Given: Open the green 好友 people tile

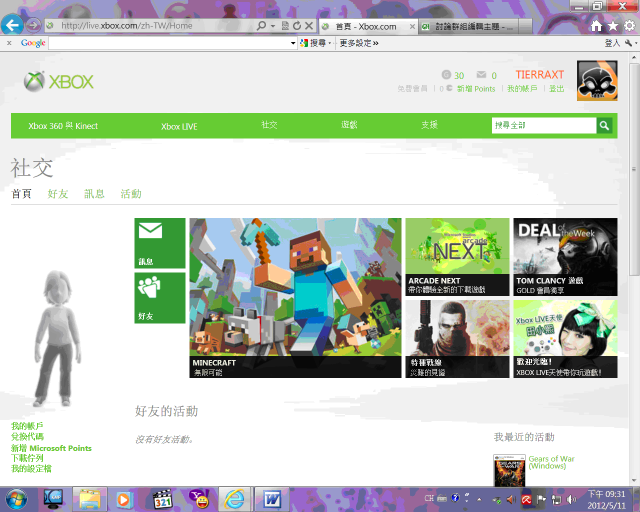Looking at the screenshot, I should coord(160,298).
